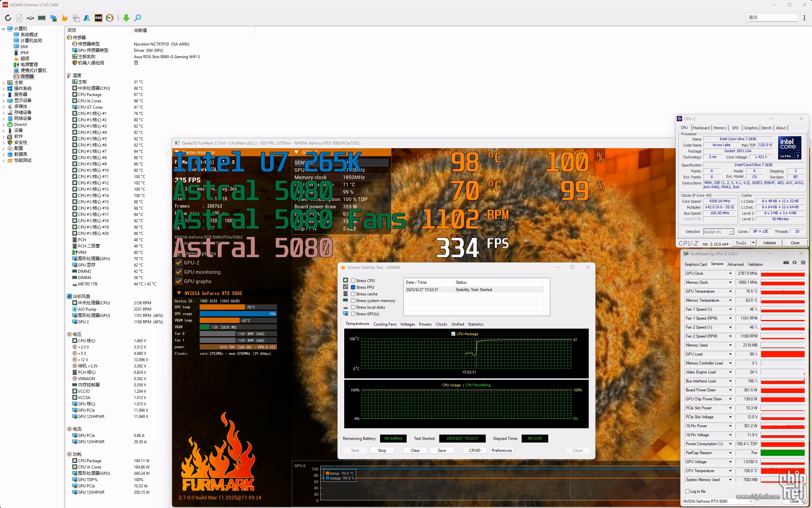Click the AIDA64 查找 search field
This screenshot has height=508, width=812.
[x=772, y=18]
